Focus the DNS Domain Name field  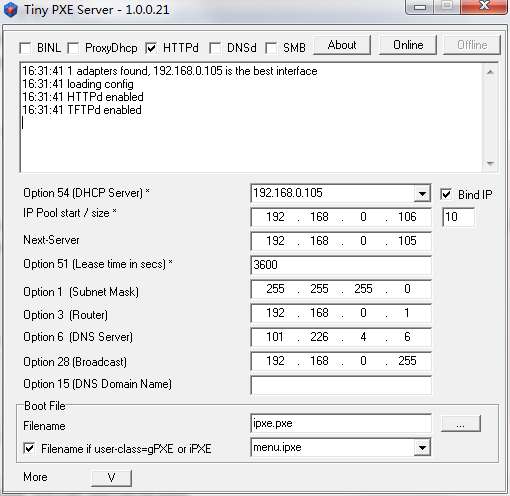pyautogui.click(x=341, y=385)
